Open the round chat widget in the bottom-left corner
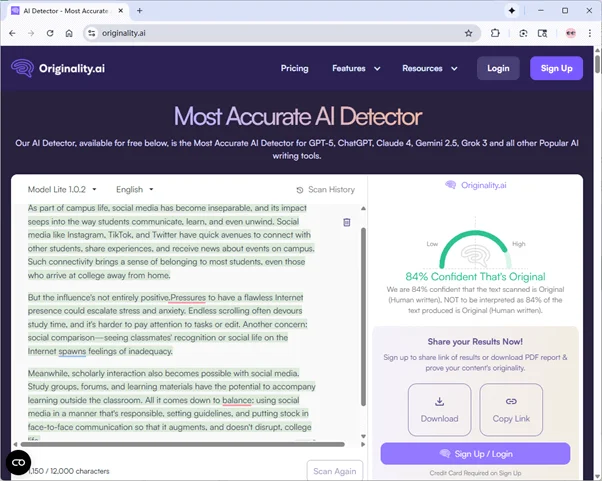Screen dimensions: 602x481 (x=18, y=463)
